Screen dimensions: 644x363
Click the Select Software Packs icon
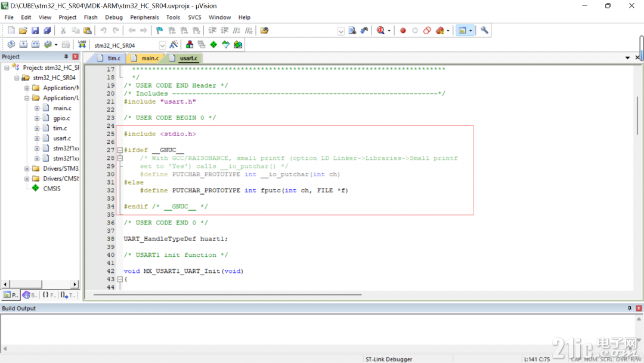point(225,45)
